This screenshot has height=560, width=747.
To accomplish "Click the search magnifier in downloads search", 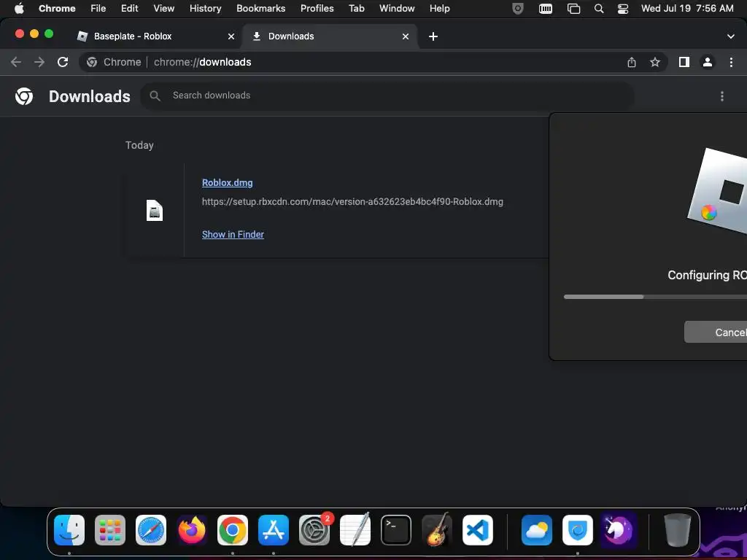I will tap(155, 96).
